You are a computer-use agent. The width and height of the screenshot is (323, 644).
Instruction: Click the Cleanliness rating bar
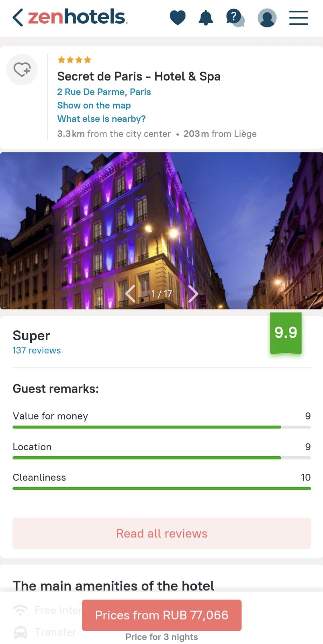pyautogui.click(x=161, y=488)
